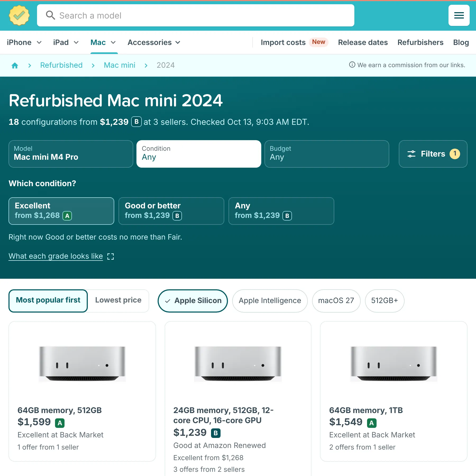
Task: Open the Budget Any selector
Action: [327, 154]
